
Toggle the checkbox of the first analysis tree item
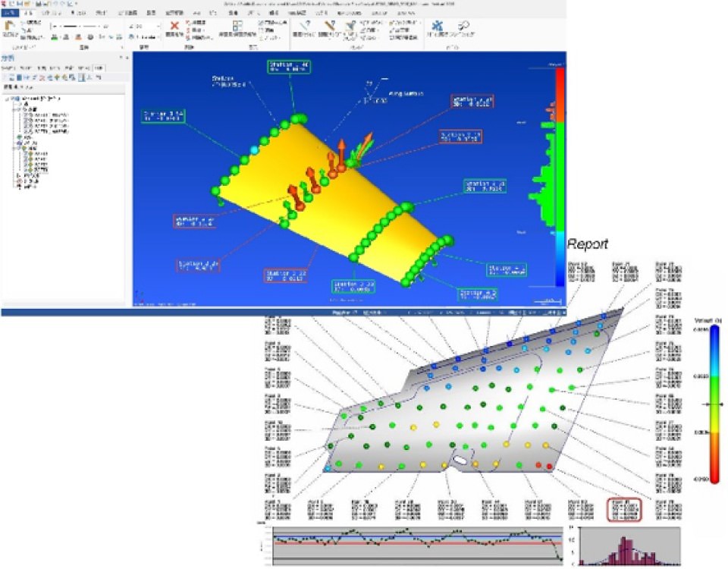[x=26, y=114]
